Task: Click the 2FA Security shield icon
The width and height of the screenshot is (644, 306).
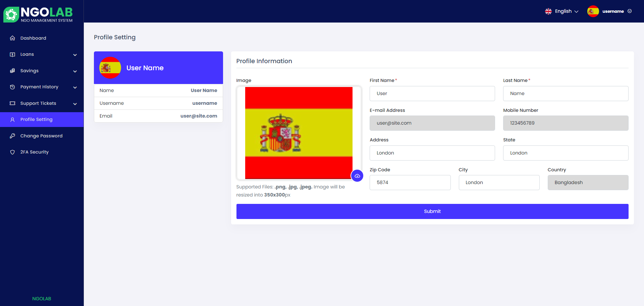Action: pyautogui.click(x=12, y=152)
